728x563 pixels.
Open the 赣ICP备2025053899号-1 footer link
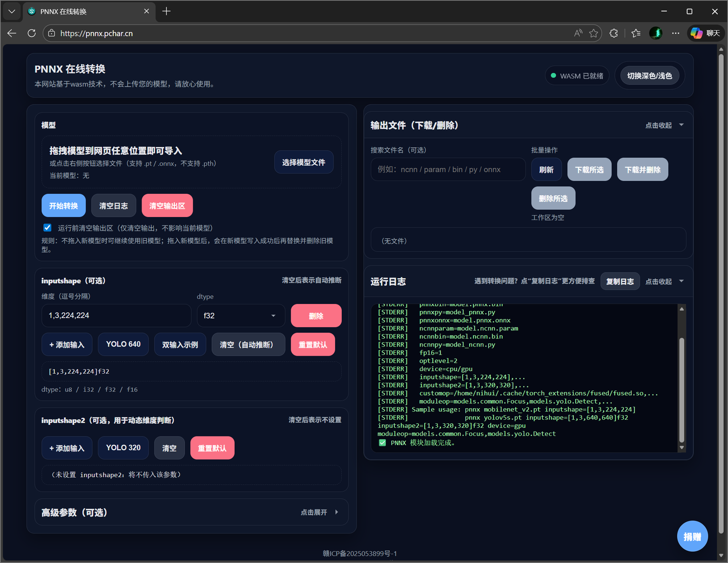click(360, 553)
